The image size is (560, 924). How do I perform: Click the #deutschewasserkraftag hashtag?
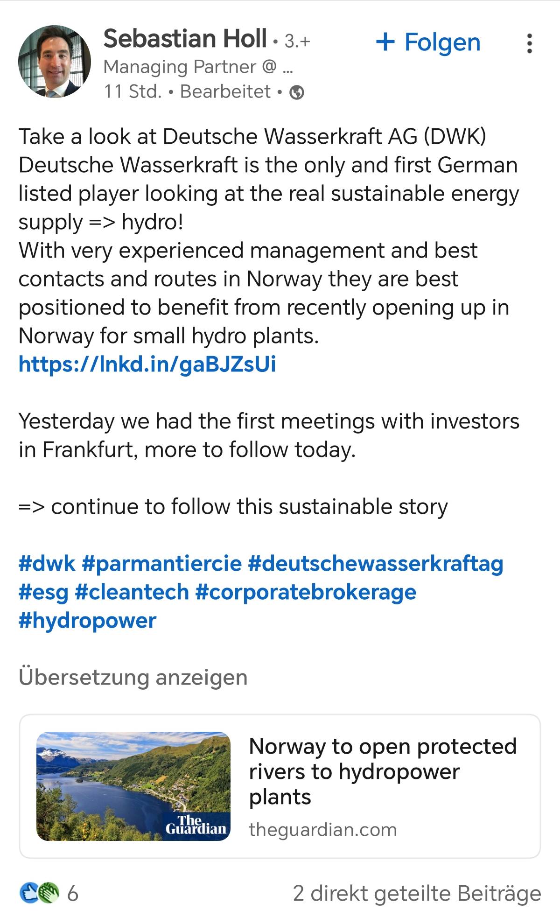click(375, 563)
